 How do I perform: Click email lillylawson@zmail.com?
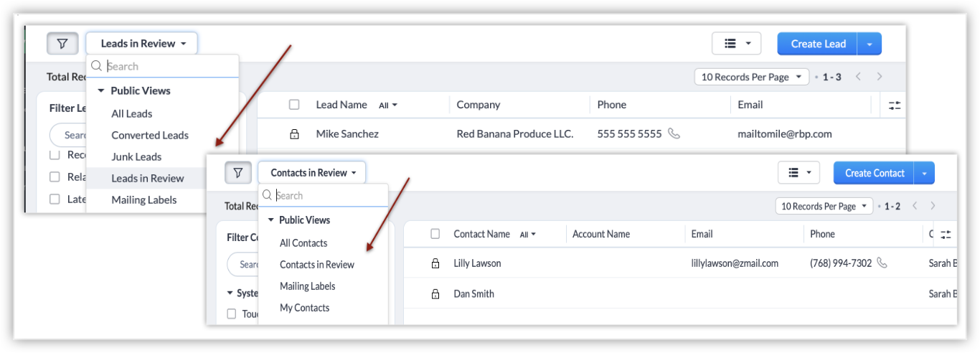(x=735, y=263)
